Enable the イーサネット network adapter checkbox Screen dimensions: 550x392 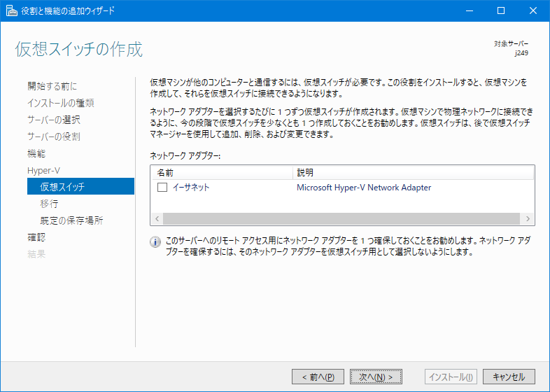tap(162, 188)
